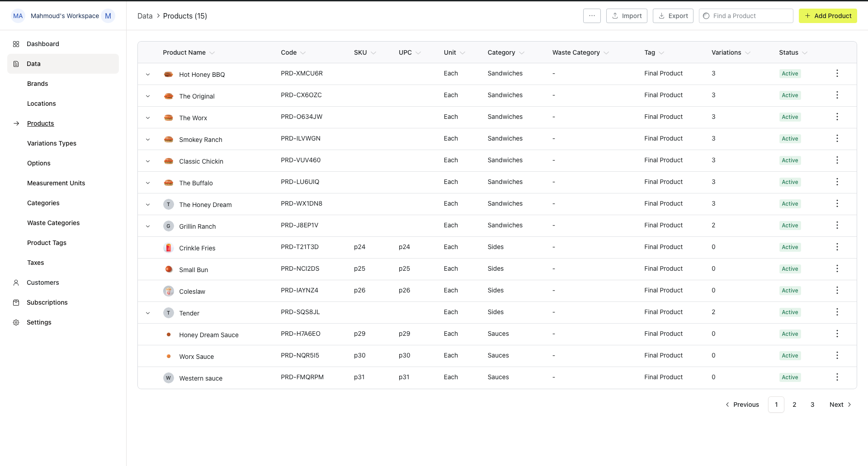Click the Data document icon in sidebar
This screenshot has height=466, width=868.
(16, 64)
